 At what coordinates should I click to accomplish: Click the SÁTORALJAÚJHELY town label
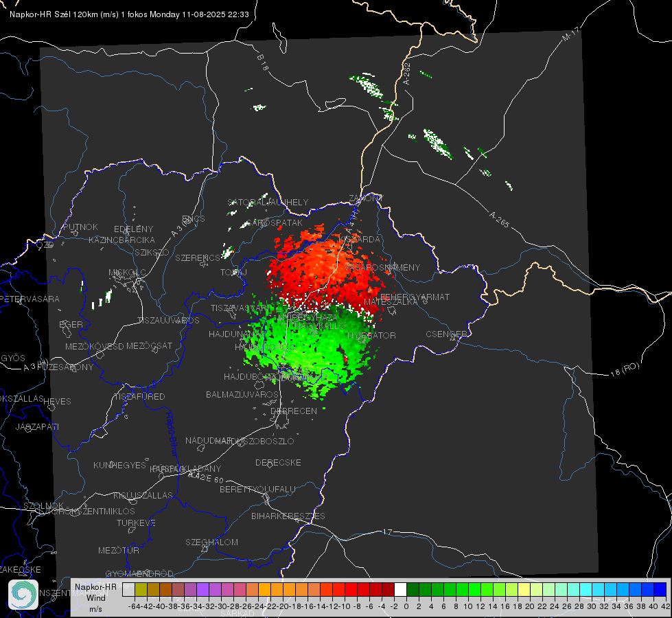tap(268, 202)
